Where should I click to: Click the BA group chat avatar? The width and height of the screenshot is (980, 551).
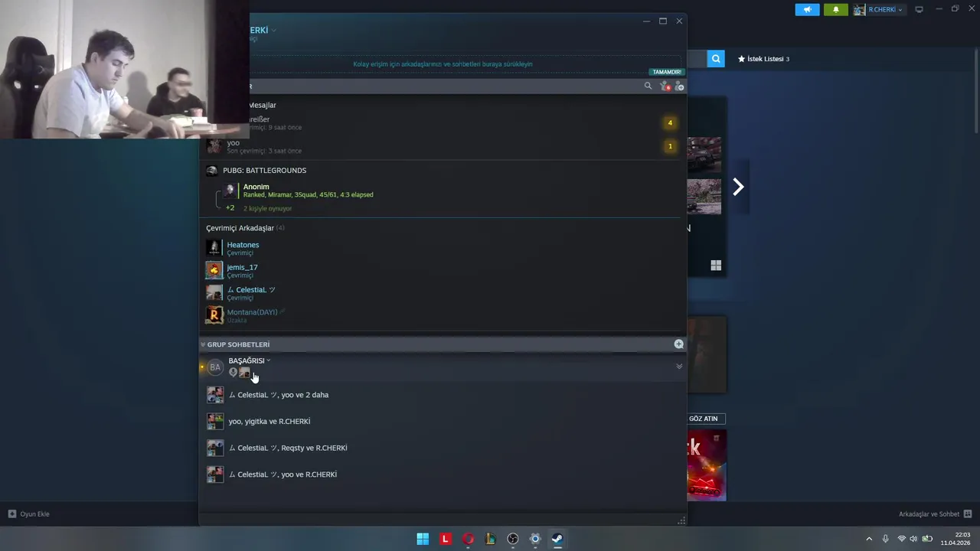coord(215,367)
